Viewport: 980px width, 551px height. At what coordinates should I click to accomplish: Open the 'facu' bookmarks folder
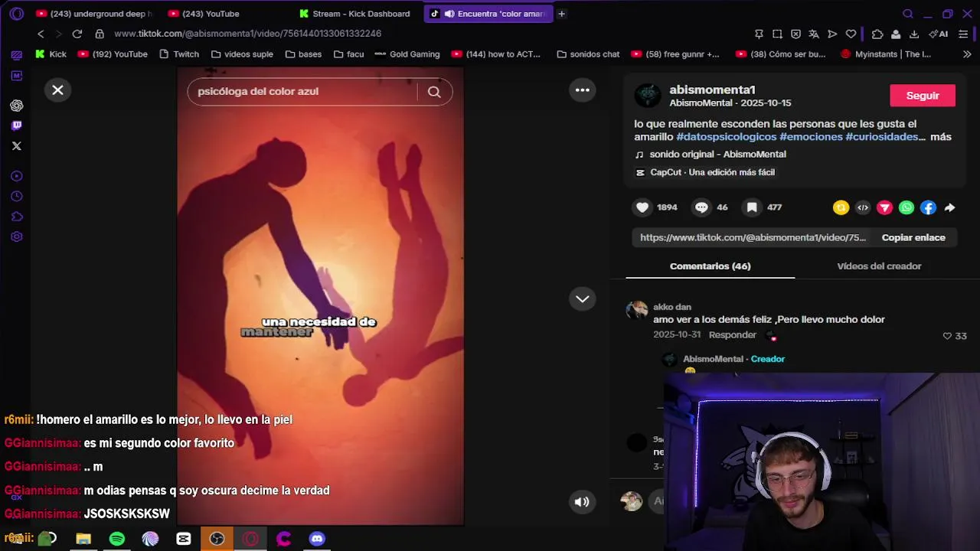tap(349, 54)
